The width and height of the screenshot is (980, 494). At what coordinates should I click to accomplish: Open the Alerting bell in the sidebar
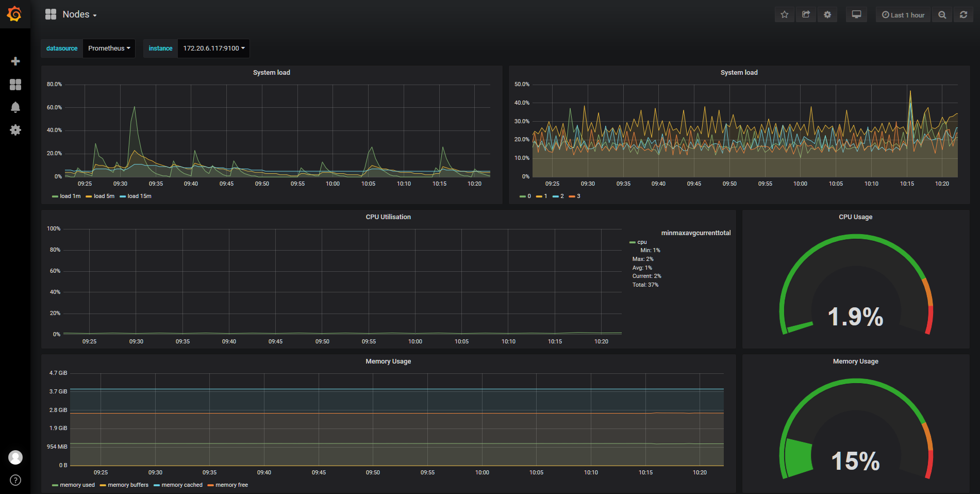pos(15,107)
